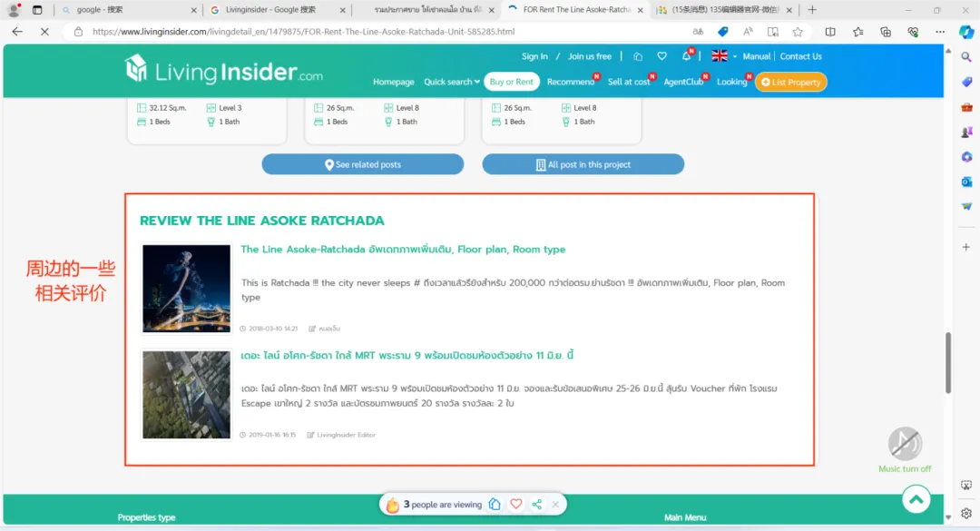Click the Sign In link
This screenshot has height=531, width=980.
click(x=534, y=55)
